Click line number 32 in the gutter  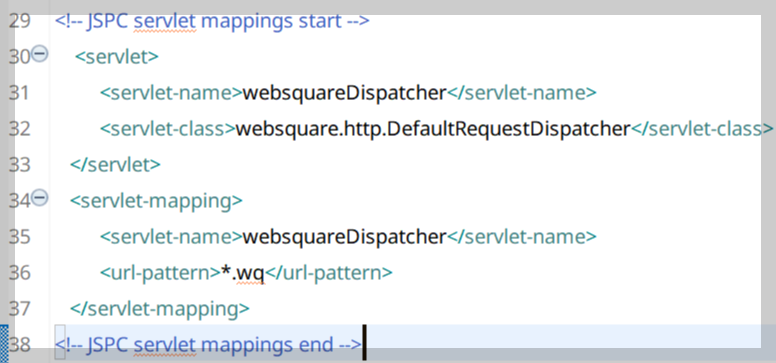19,129
